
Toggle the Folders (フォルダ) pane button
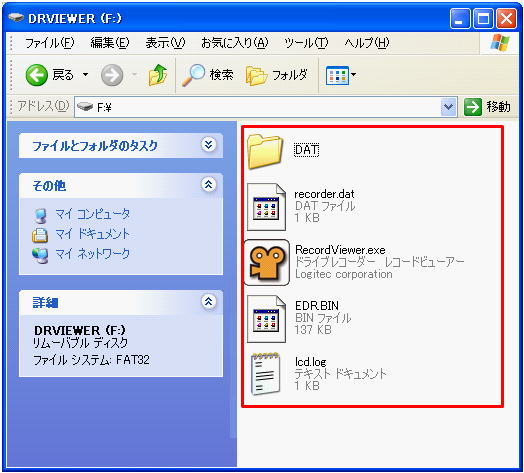[276, 75]
